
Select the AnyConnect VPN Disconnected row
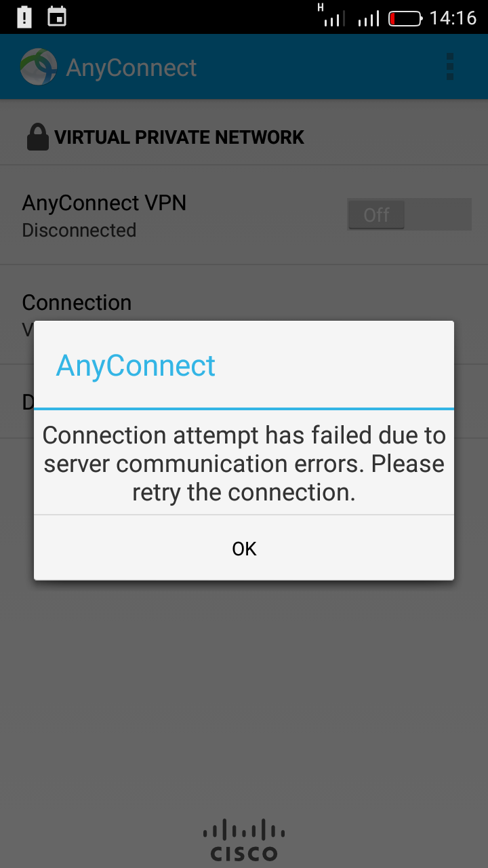244,215
